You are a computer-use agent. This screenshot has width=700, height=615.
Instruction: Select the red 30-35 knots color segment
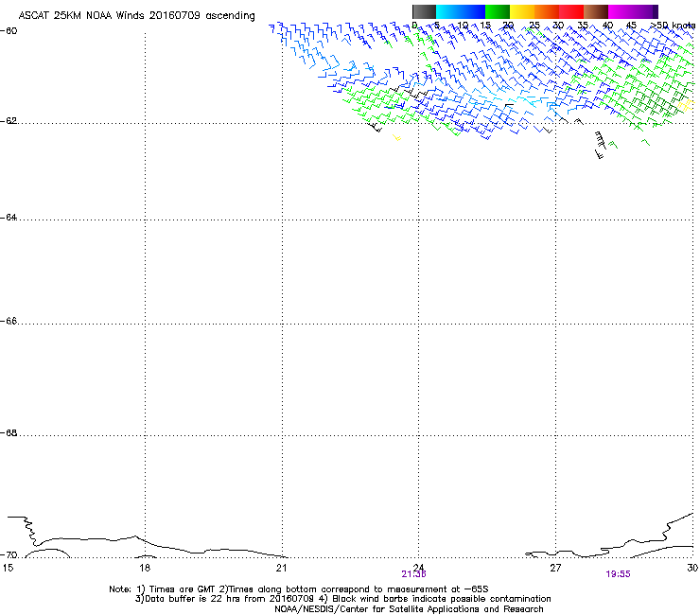571,11
